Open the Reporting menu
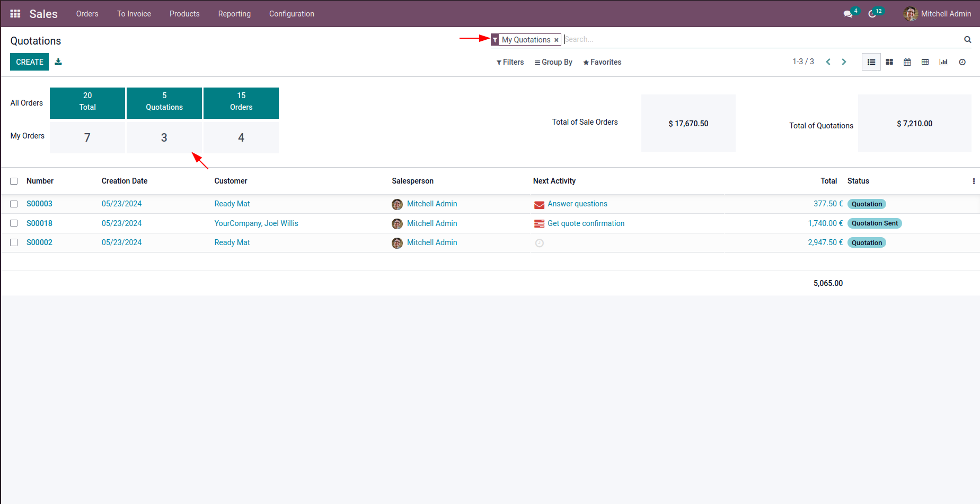980x504 pixels. click(x=234, y=14)
